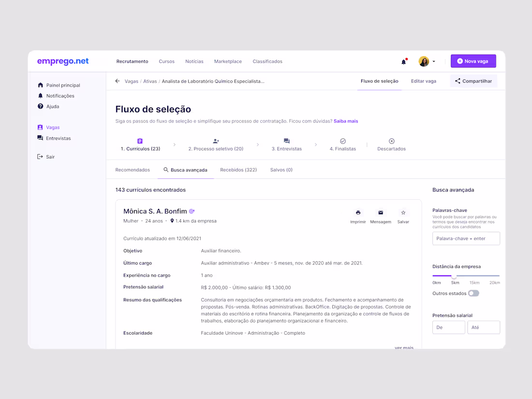Open the Saiba mais link
Viewport: 532px width, 399px height.
point(345,121)
